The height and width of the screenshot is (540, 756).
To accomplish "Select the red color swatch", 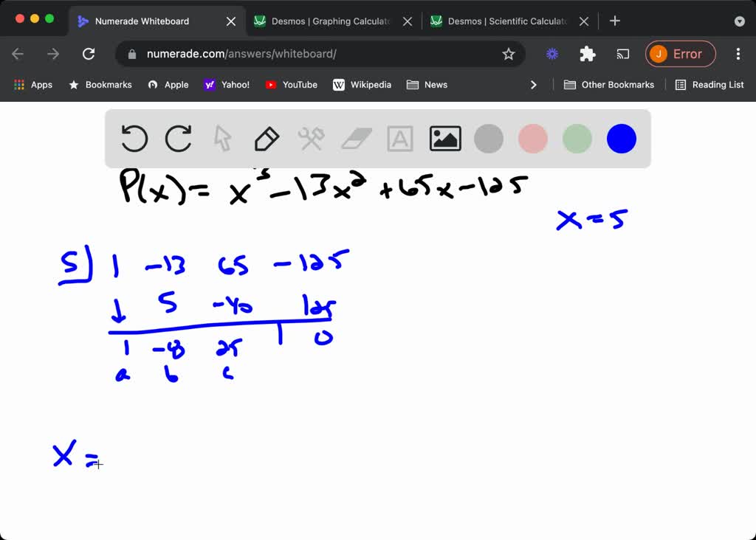I will [x=532, y=138].
